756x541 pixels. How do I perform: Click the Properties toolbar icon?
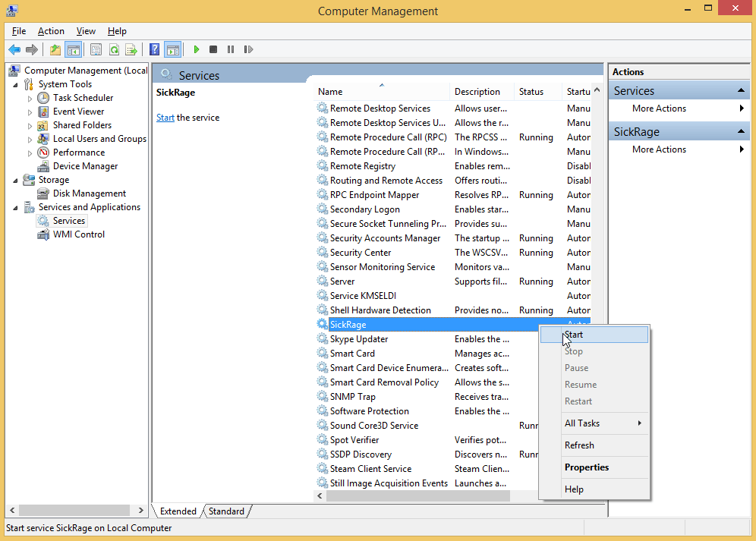(x=96, y=49)
